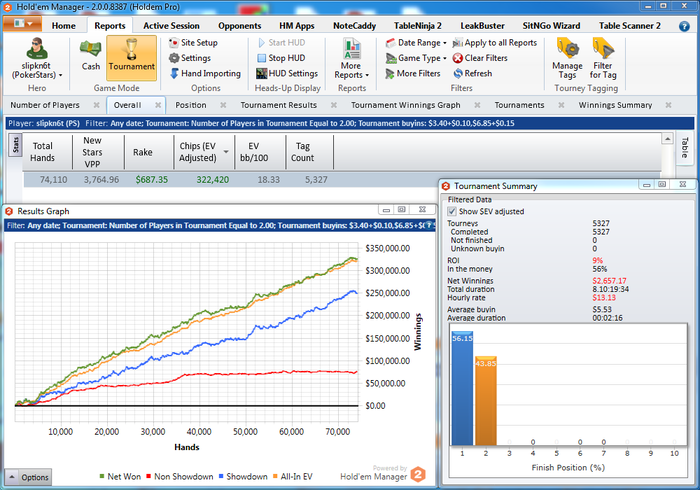Screen dimensions: 700x490
Task: Click scroll up arrow in stats grid
Action: (667, 139)
